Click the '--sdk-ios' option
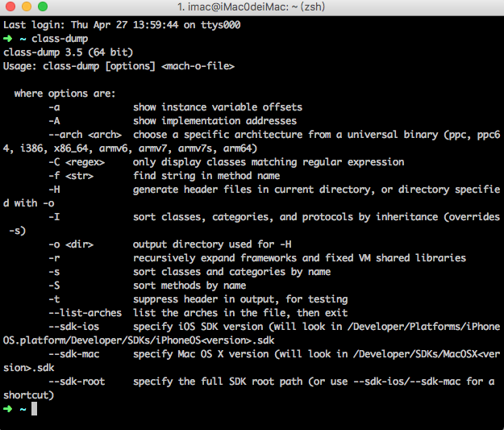Image resolution: width=504 pixels, height=430 pixels. tap(74, 327)
